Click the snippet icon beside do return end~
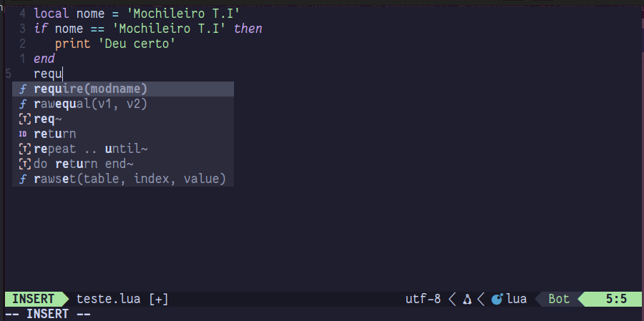The image size is (644, 321). pyautogui.click(x=24, y=164)
